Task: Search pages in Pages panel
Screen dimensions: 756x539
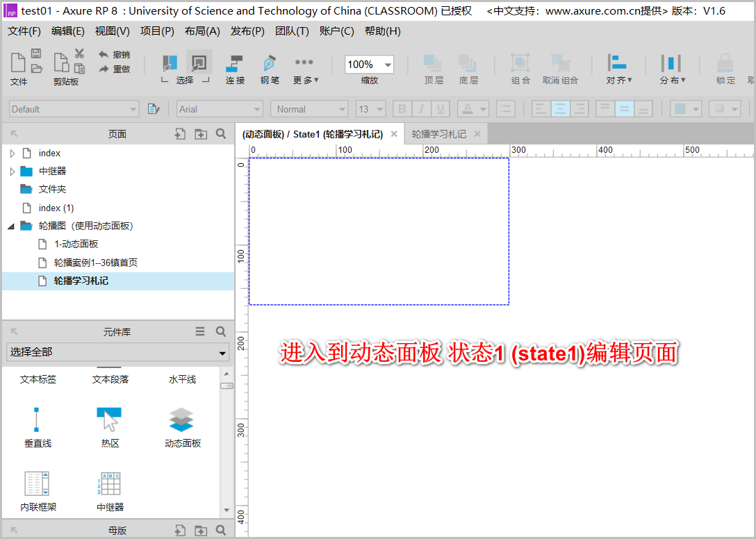Action: (x=221, y=134)
